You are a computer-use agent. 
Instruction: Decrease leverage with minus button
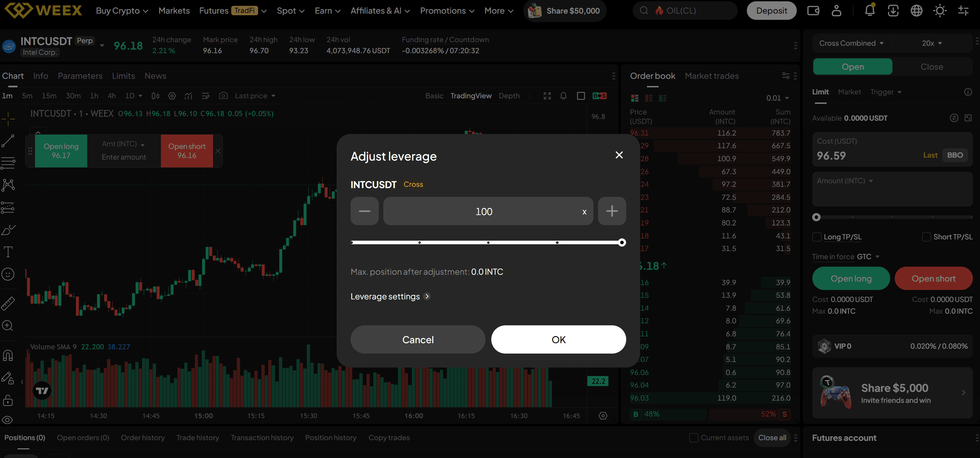tap(365, 211)
